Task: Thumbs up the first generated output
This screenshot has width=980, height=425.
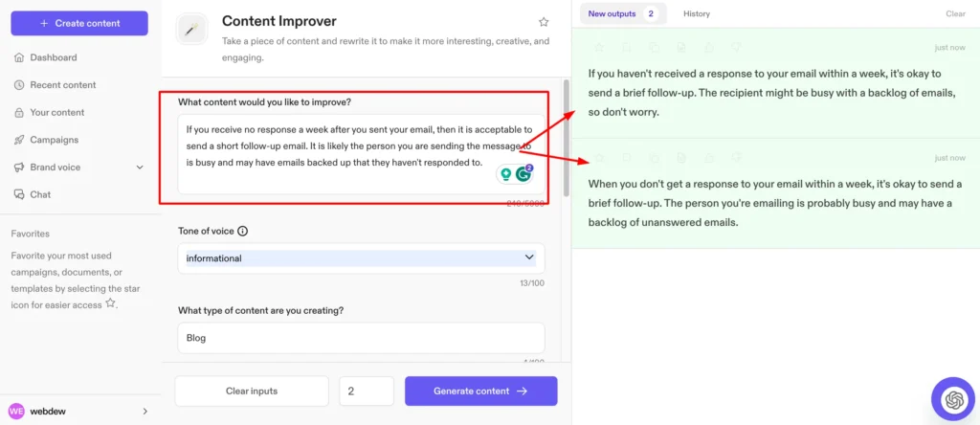Action: (708, 47)
